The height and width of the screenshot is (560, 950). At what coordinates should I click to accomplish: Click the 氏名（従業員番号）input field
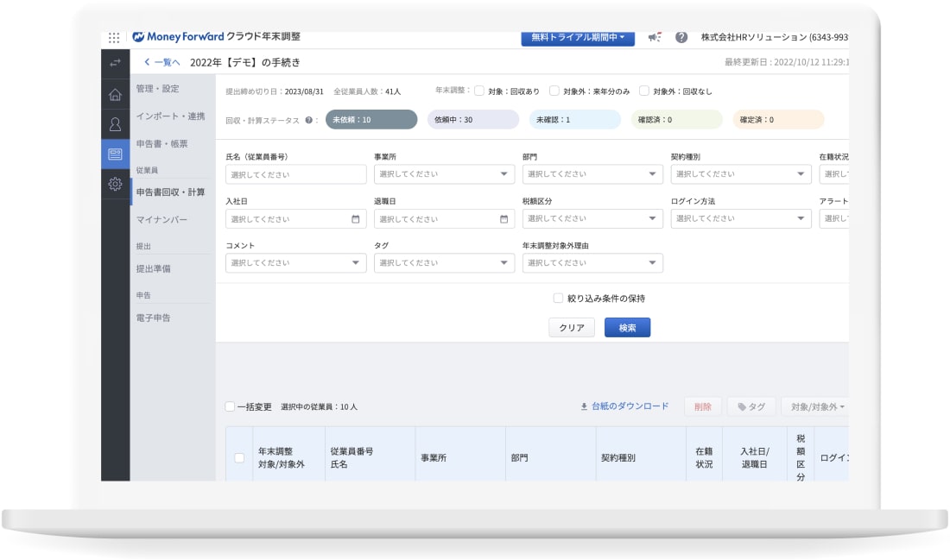(x=295, y=174)
